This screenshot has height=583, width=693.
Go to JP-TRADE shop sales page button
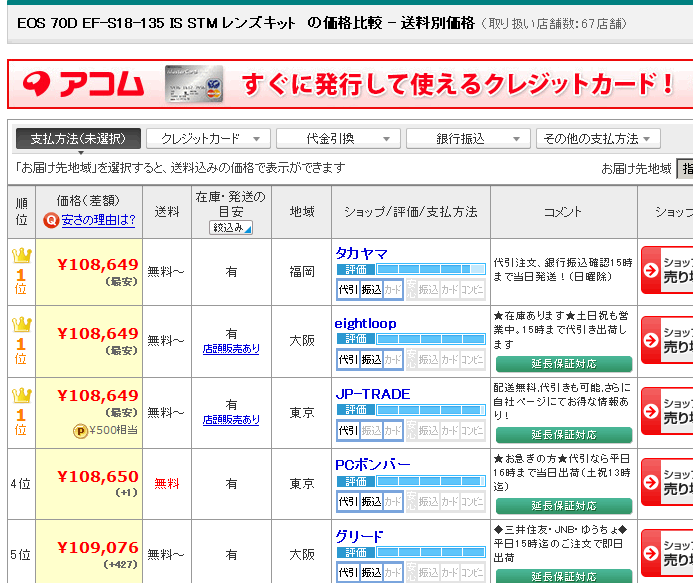pyautogui.click(x=667, y=411)
